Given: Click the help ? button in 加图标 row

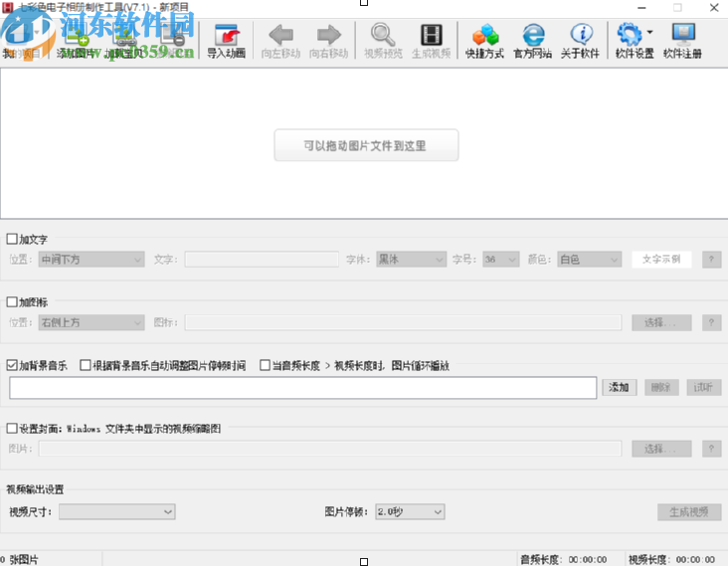Looking at the screenshot, I should [711, 322].
